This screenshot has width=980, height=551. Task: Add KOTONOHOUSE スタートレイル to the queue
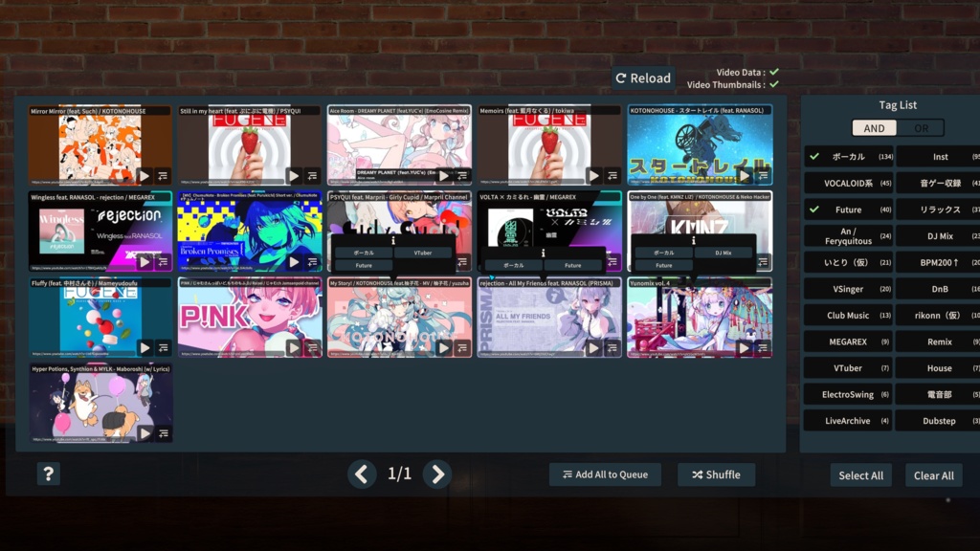coord(763,176)
